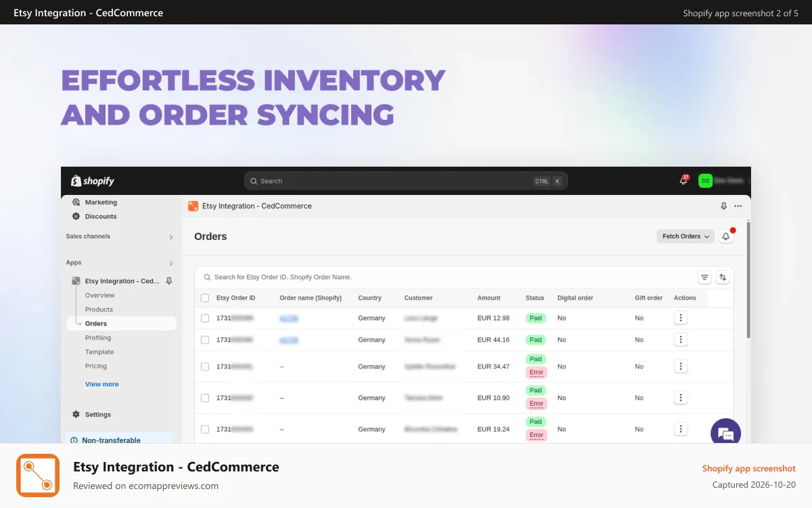Open Template in app menu

(x=99, y=352)
